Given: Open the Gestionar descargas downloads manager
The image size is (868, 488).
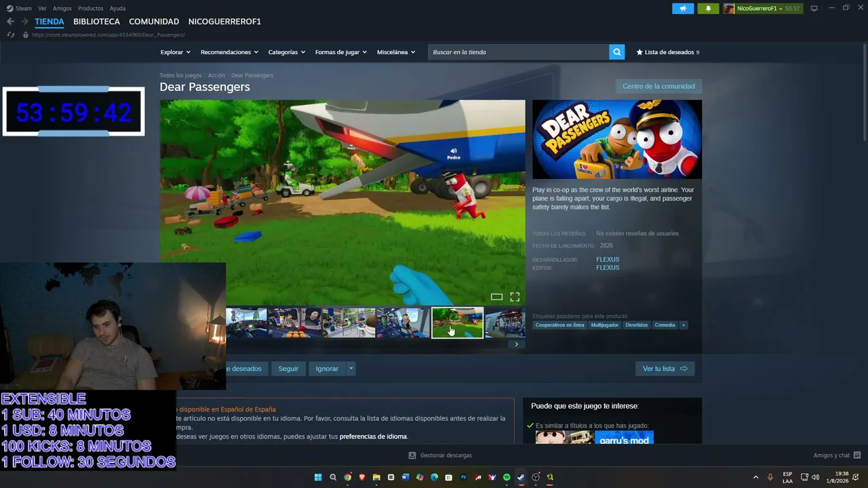Looking at the screenshot, I should (x=440, y=455).
